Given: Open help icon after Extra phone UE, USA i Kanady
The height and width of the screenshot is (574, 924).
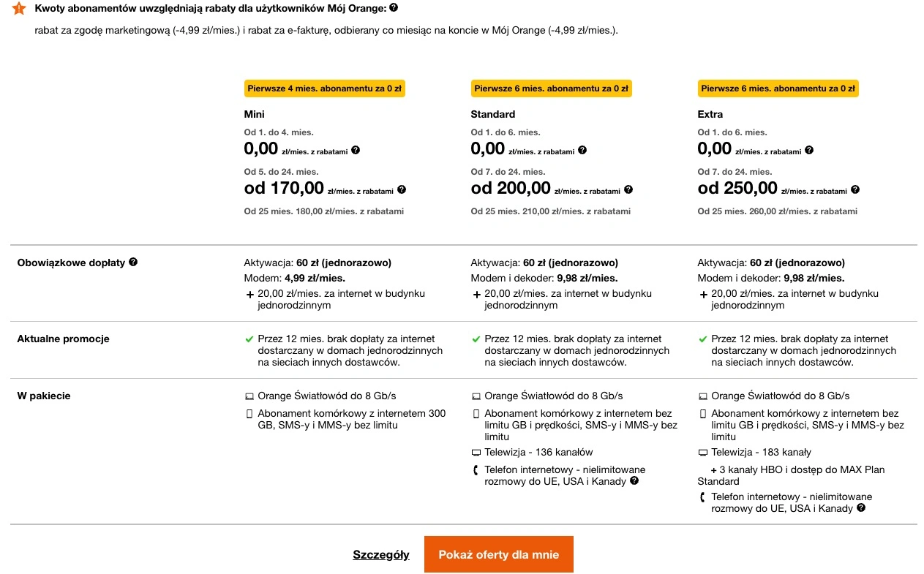Looking at the screenshot, I should pyautogui.click(x=861, y=507).
